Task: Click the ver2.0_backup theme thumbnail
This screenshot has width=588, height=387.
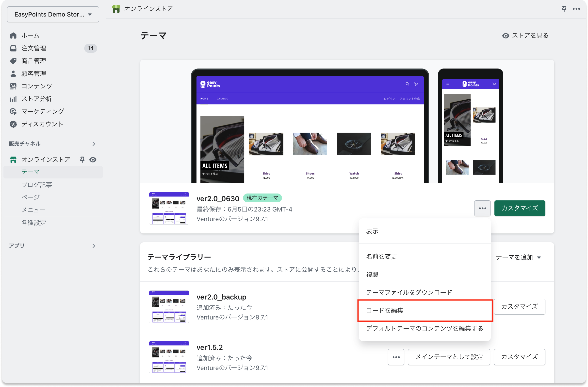Action: pos(169,307)
